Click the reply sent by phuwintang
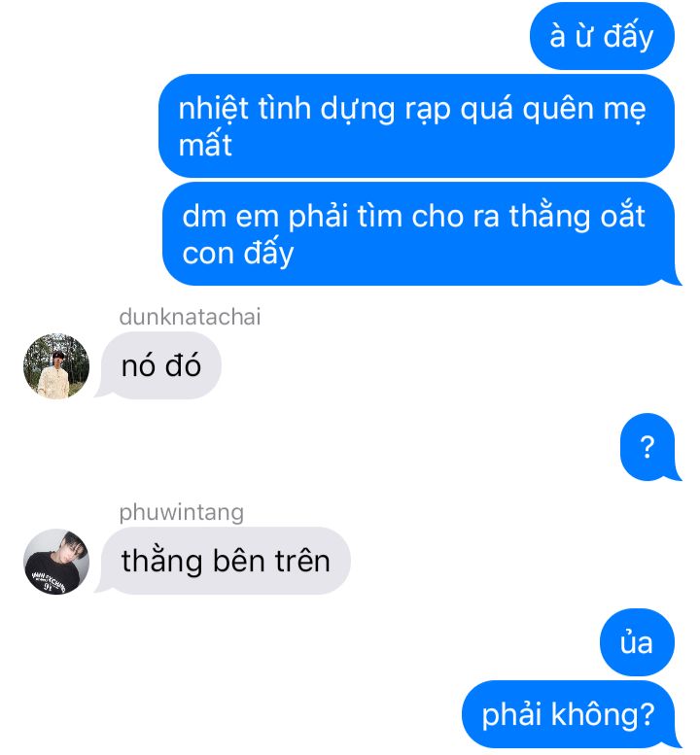The height and width of the screenshot is (755, 700). [224, 561]
